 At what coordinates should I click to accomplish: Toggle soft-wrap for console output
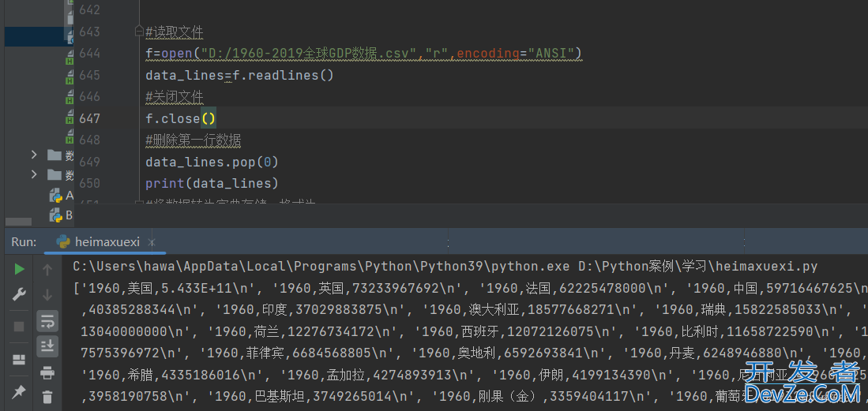[x=47, y=321]
